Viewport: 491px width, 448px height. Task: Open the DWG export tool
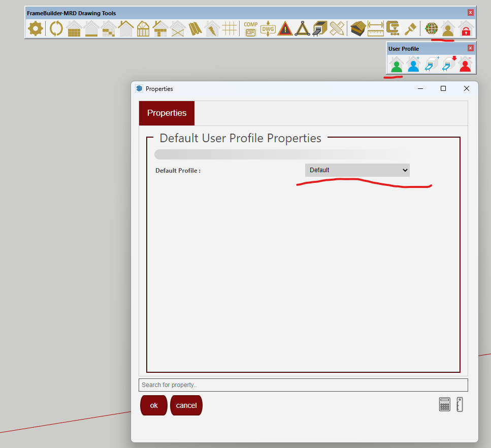[x=268, y=28]
